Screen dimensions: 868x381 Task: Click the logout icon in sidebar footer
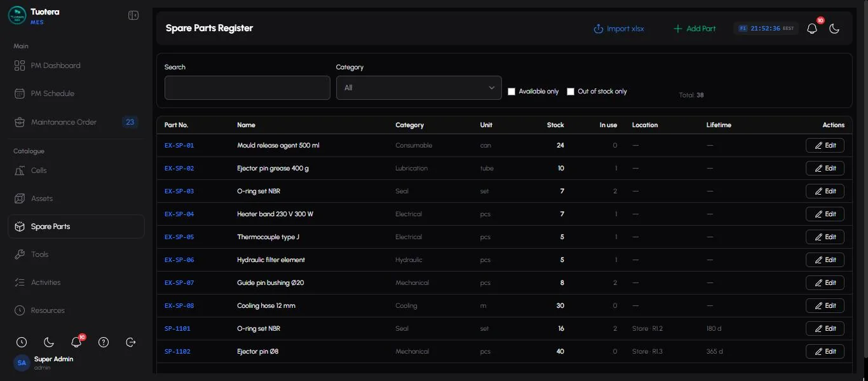(131, 342)
